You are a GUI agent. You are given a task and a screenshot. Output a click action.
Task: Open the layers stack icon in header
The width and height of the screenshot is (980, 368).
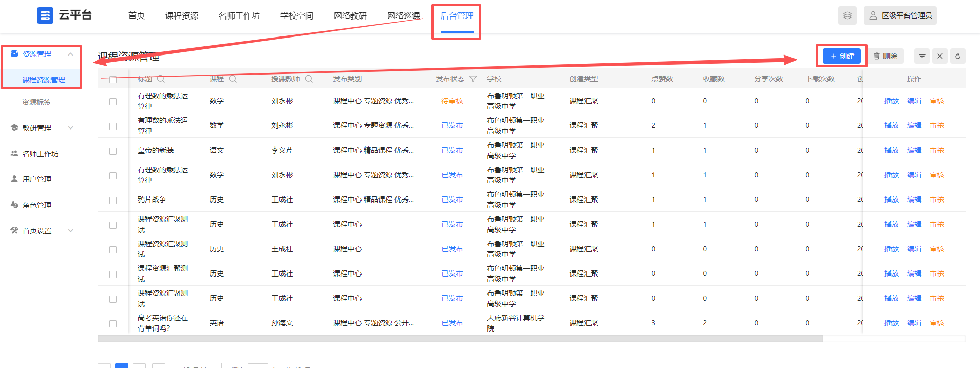click(x=847, y=15)
